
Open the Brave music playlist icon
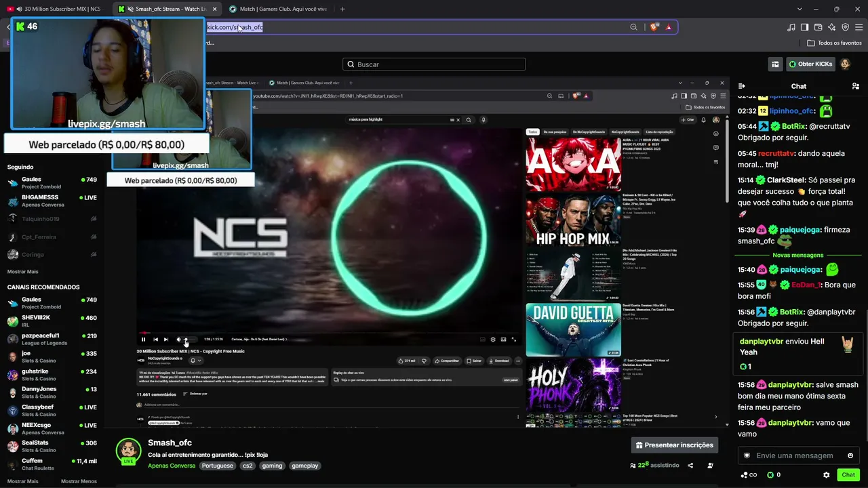[791, 27]
